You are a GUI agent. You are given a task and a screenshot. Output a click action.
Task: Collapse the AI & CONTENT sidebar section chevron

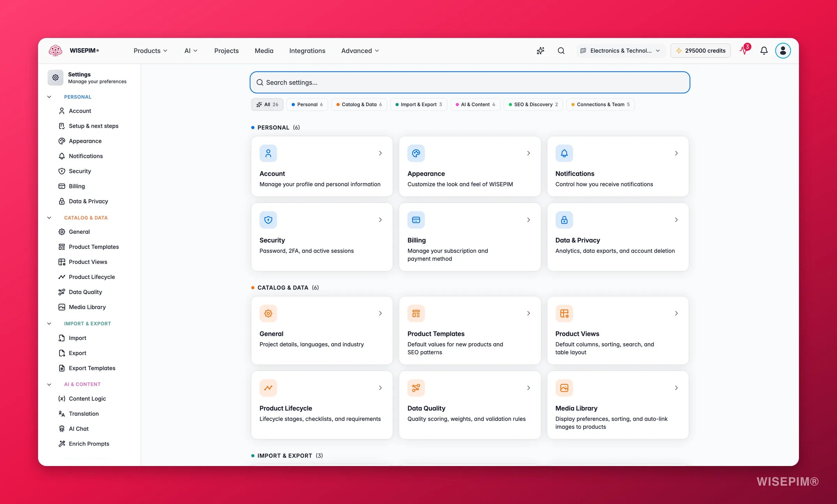click(49, 384)
